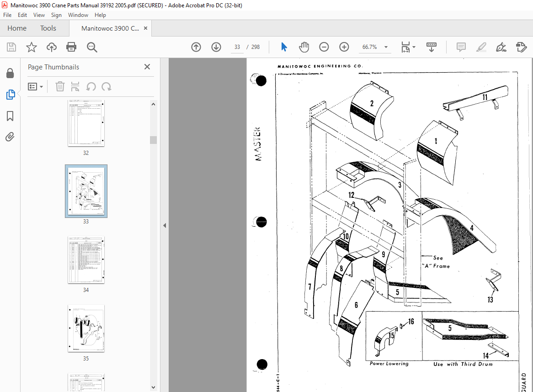Open the Bookmarks panel in the sidebar

pyautogui.click(x=10, y=116)
